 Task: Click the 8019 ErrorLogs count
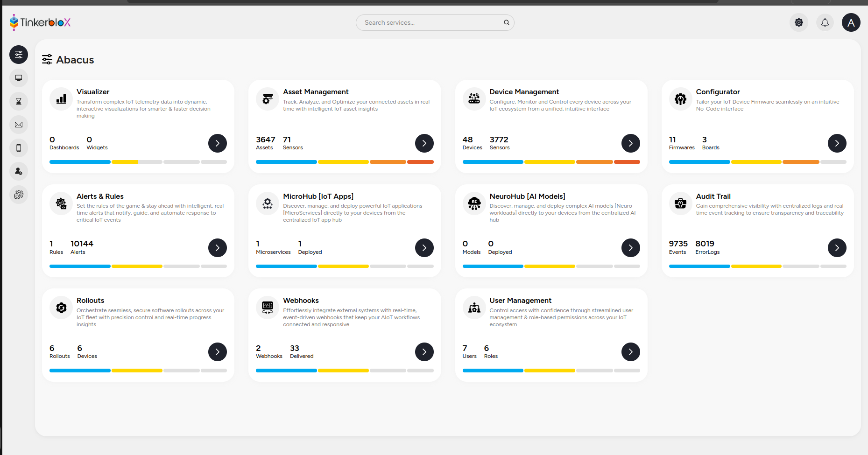707,247
